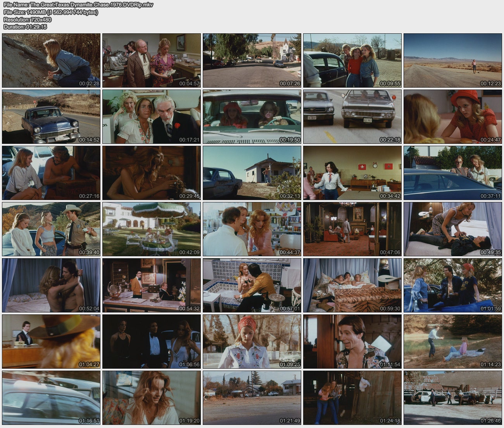
Task: Click the hotel desk frame at 00:54:32
Action: (152, 285)
